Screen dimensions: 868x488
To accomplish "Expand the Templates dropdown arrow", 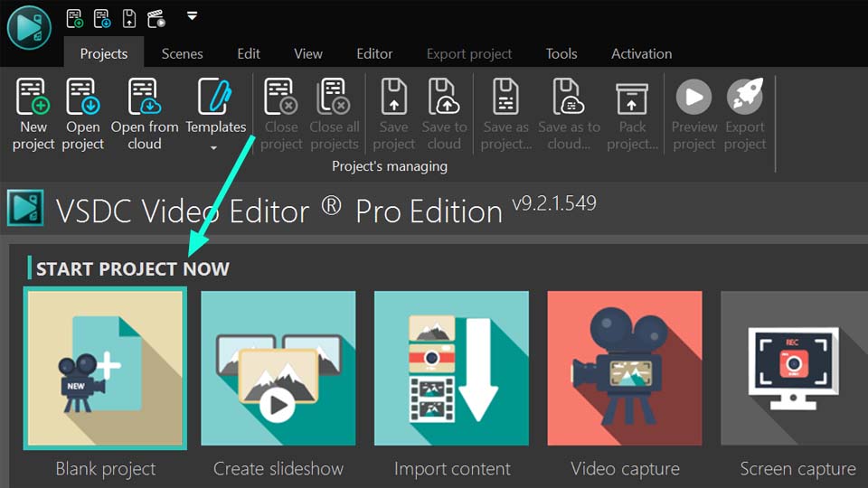I will (x=213, y=148).
